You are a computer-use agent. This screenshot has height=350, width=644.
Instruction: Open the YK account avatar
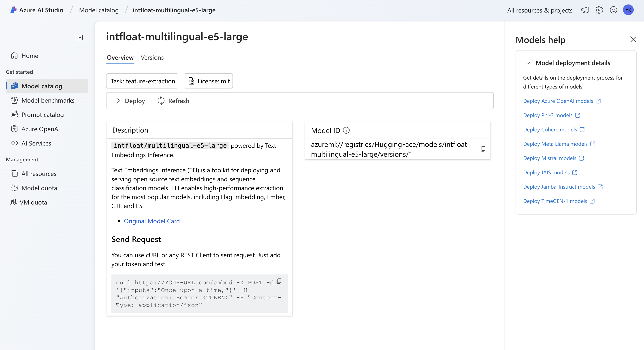click(628, 10)
